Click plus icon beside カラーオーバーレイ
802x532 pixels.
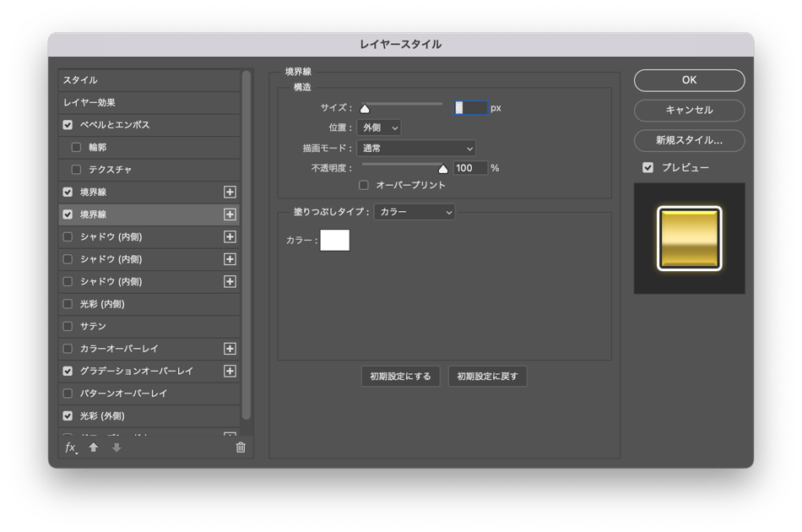(x=229, y=349)
